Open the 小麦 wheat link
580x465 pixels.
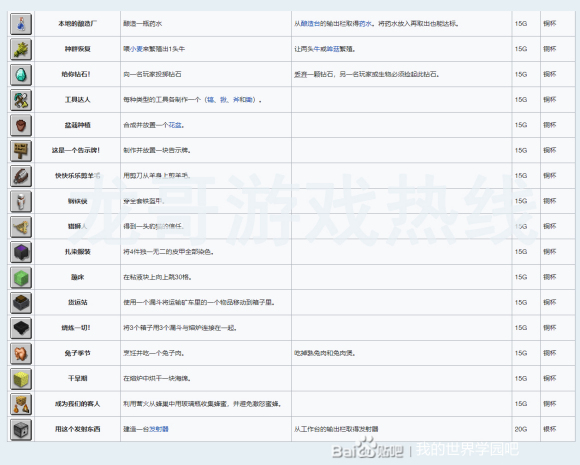[x=136, y=49]
